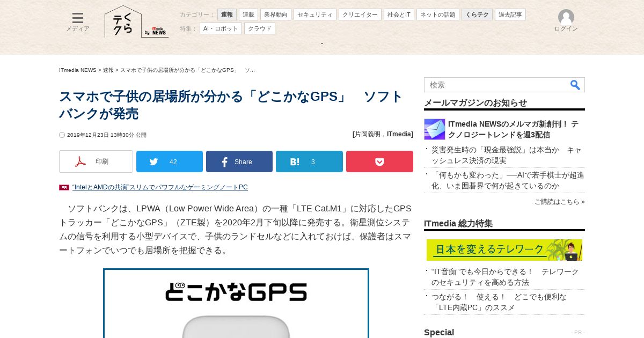This screenshot has width=644, height=338.
Task: Click the テクらく house logo
Action: 123,21
